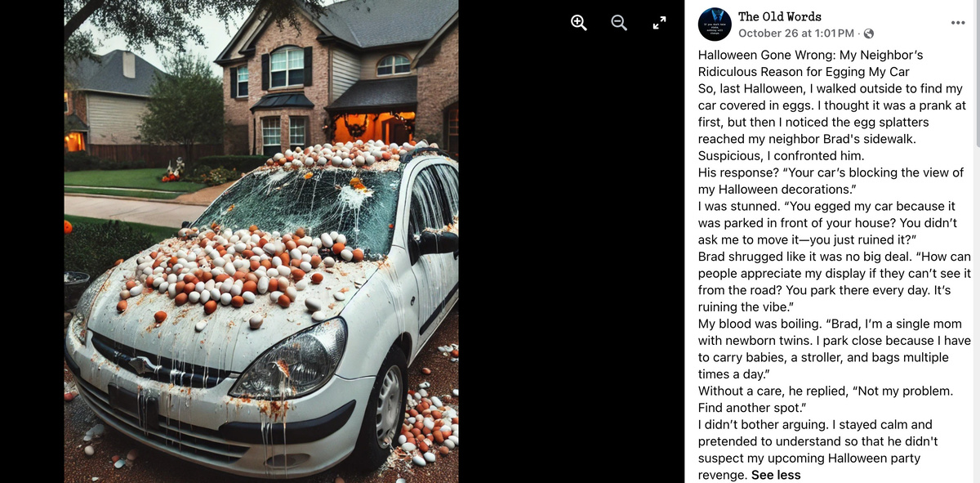Open The Old Words page name
The image size is (980, 483).
(x=780, y=16)
